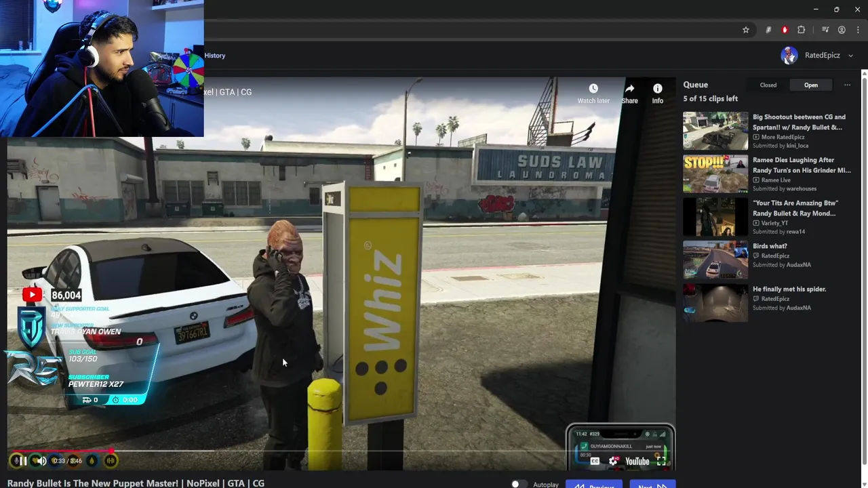Open browser media controls icon
The height and width of the screenshot is (488, 868).
[x=825, y=30]
